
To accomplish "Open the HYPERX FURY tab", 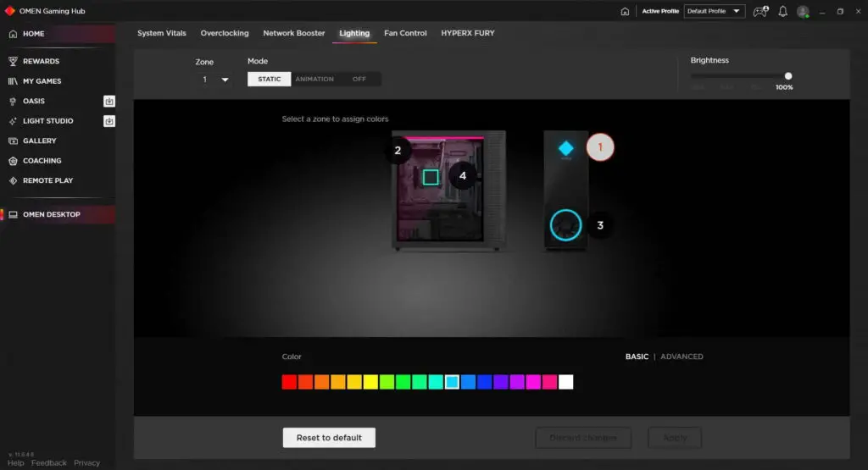I will [468, 33].
